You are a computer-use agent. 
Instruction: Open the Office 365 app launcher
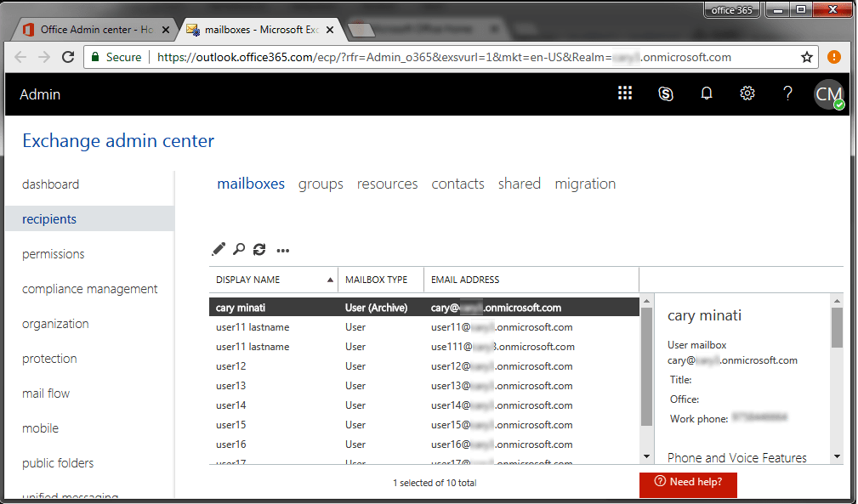[x=625, y=93]
